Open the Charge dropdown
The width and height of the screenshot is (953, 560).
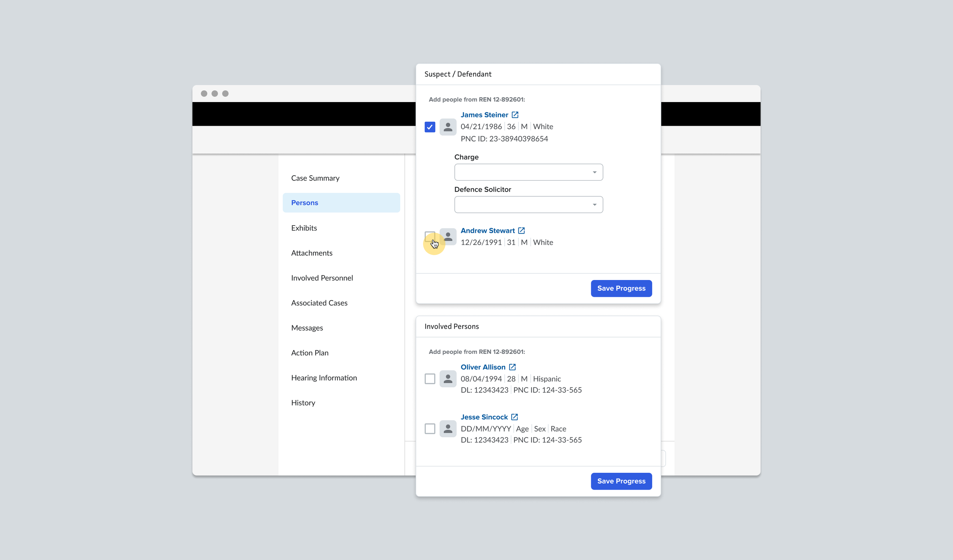tap(528, 172)
